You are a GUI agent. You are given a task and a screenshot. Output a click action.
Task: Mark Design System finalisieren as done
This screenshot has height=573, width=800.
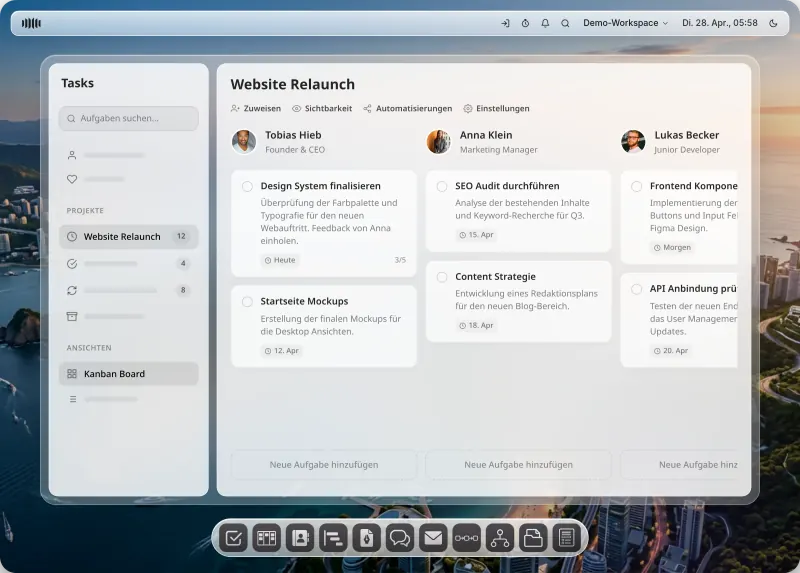247,186
